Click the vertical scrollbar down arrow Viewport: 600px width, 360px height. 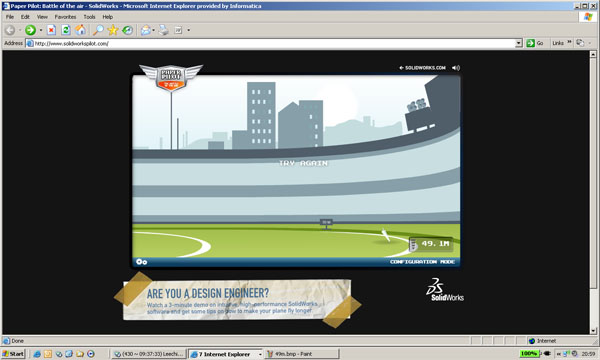click(593, 331)
